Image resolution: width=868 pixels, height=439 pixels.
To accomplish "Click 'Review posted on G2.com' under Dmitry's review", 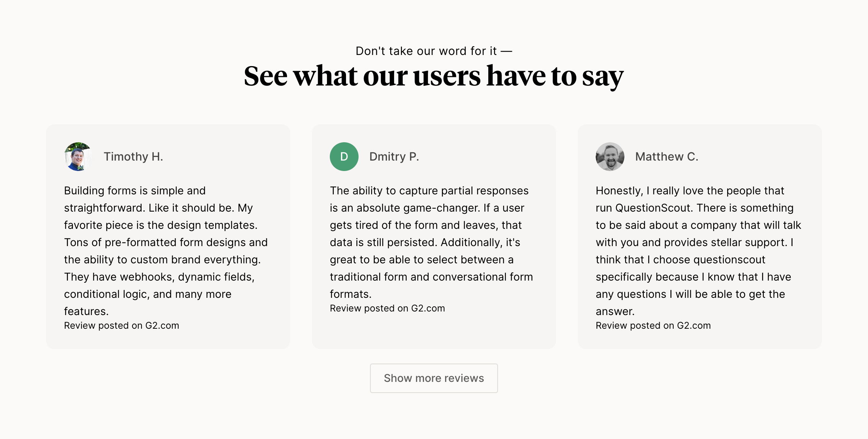I will tap(387, 308).
